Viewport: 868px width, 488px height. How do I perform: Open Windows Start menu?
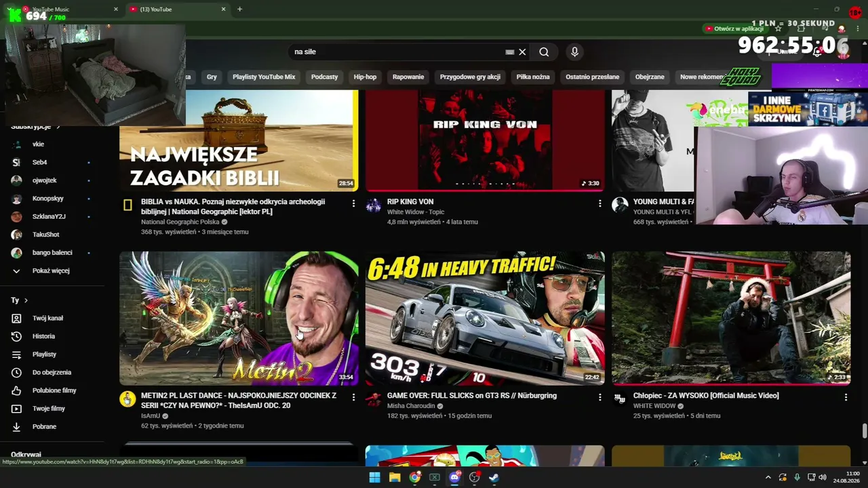tap(374, 477)
